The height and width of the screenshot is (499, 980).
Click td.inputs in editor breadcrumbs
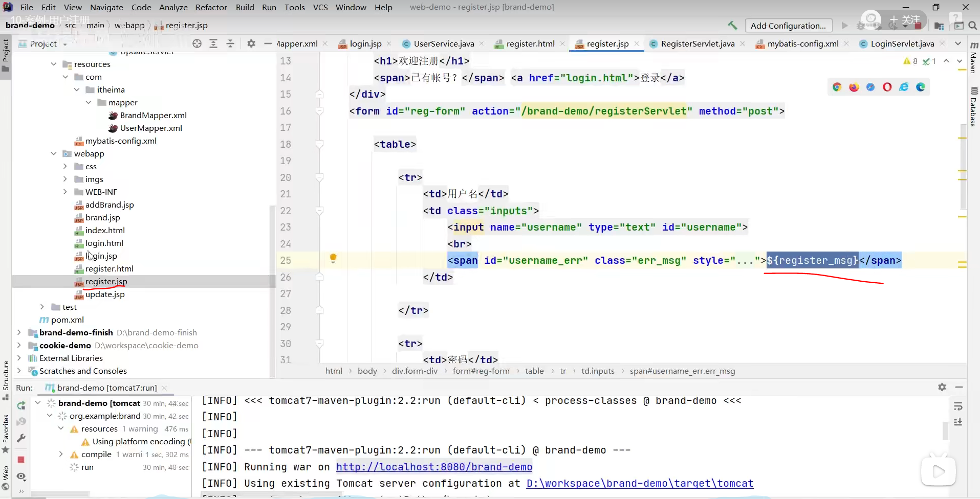[x=598, y=371]
